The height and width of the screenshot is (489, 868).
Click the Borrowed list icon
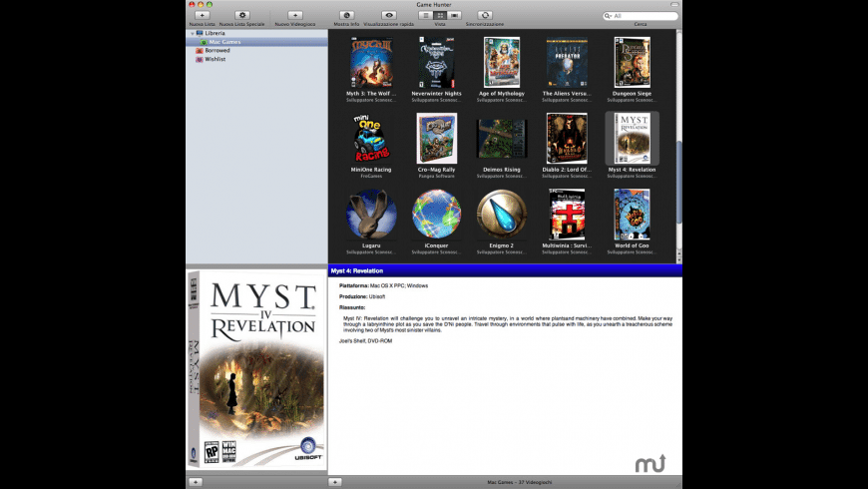200,50
